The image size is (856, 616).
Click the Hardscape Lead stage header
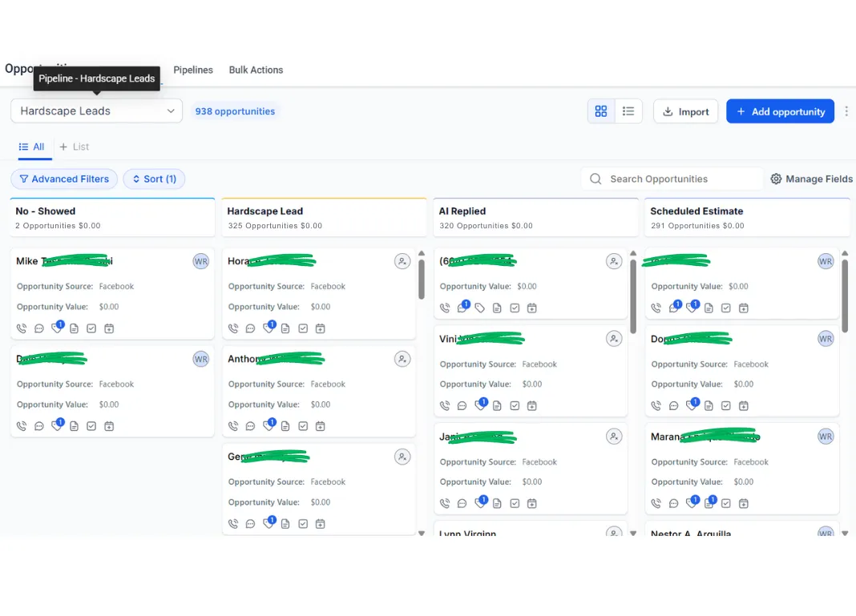pos(325,218)
